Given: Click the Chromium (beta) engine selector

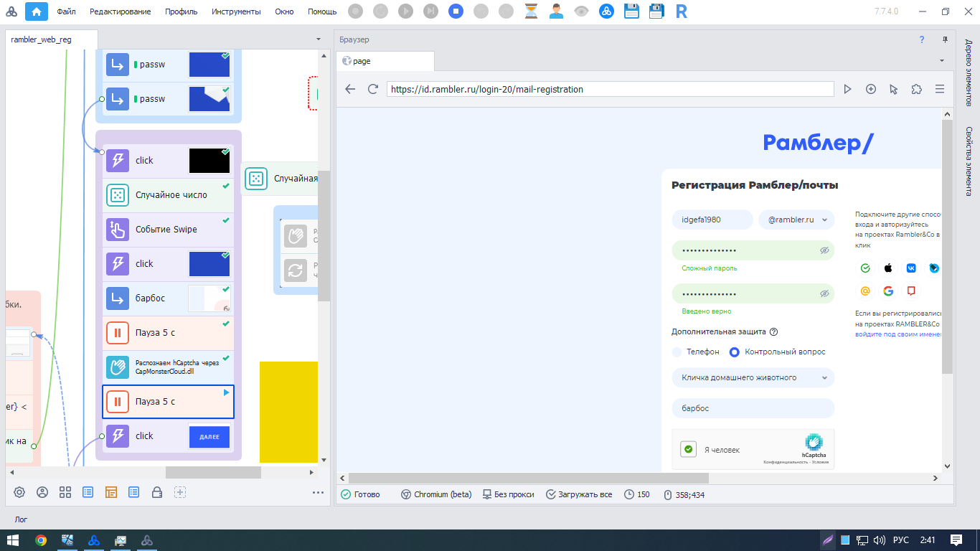Looking at the screenshot, I should click(x=436, y=494).
